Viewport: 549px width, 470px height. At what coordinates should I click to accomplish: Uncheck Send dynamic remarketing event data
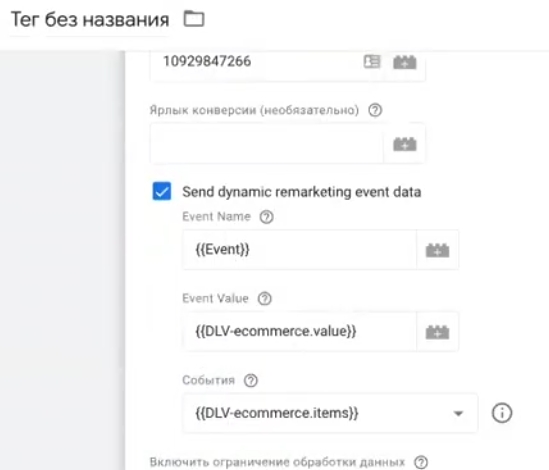point(162,191)
